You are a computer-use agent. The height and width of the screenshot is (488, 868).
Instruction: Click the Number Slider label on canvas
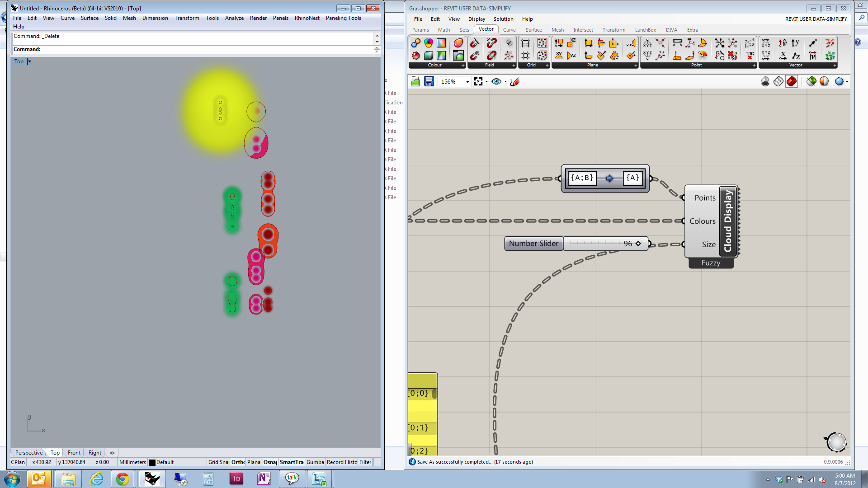point(533,244)
